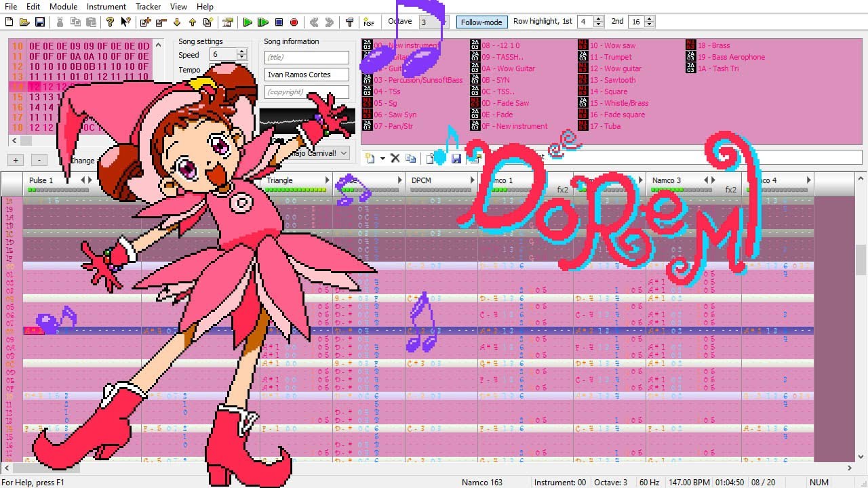The width and height of the screenshot is (868, 488).
Task: Expand Pulse 1 effect columns right arrow
Action: point(90,180)
